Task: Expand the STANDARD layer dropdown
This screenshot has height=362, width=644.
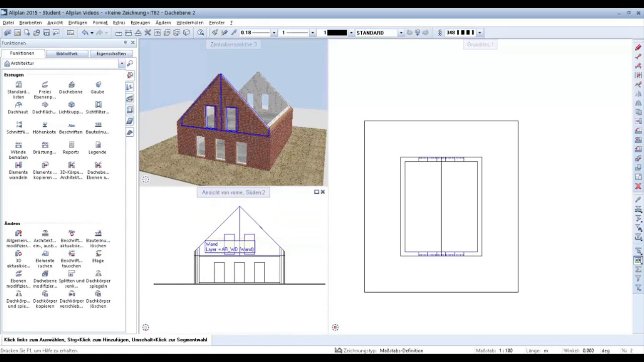Action: tap(401, 33)
